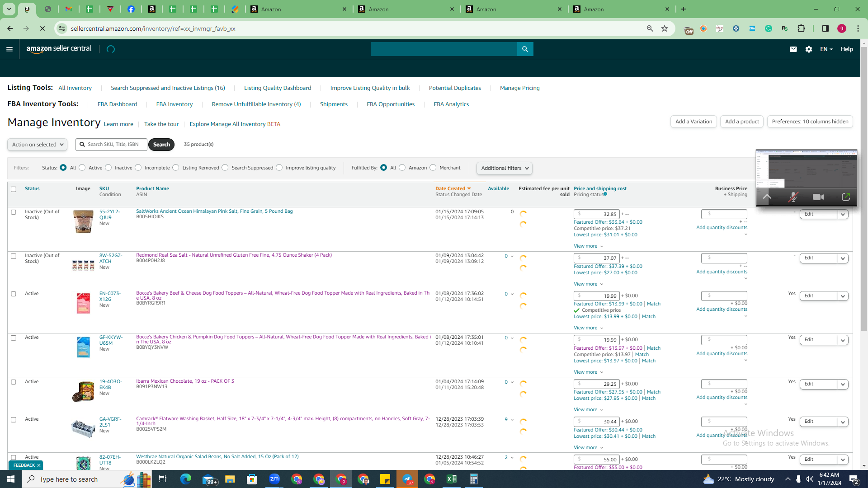The height and width of the screenshot is (488, 868).
Task: Open File Explorer from the taskbar
Action: pos(230,479)
